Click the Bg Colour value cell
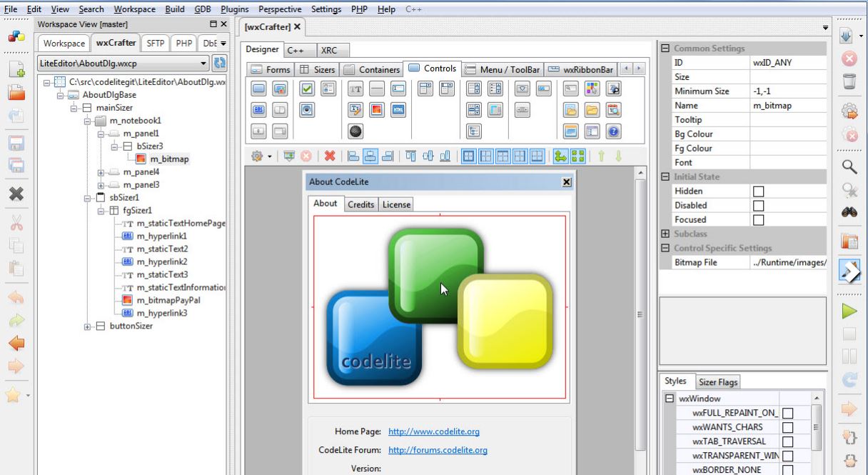This screenshot has width=868, height=475. click(x=788, y=134)
